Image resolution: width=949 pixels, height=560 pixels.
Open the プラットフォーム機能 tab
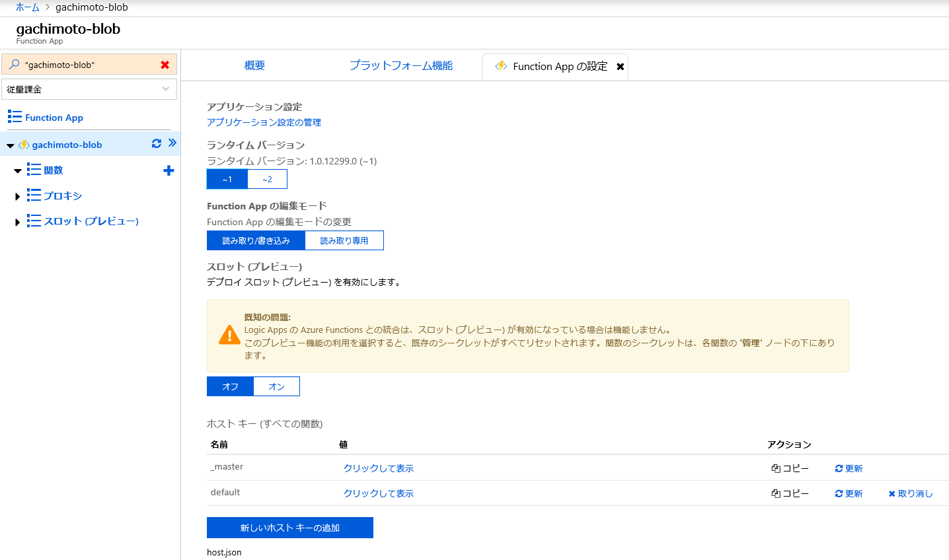coord(400,65)
